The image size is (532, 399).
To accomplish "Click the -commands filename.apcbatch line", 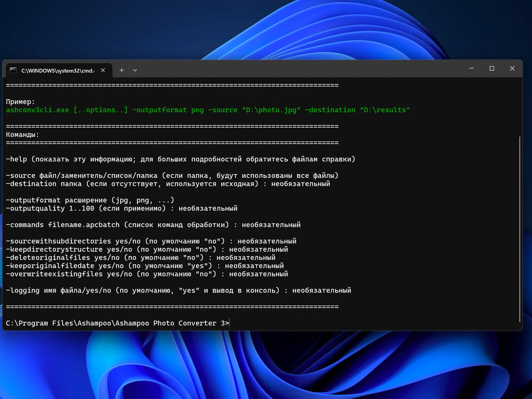I will point(153,225).
